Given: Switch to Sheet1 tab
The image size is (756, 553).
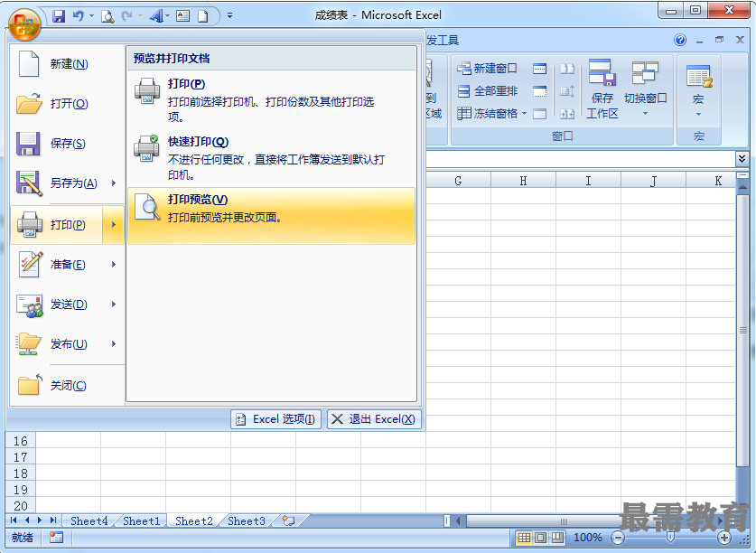Looking at the screenshot, I should tap(141, 521).
